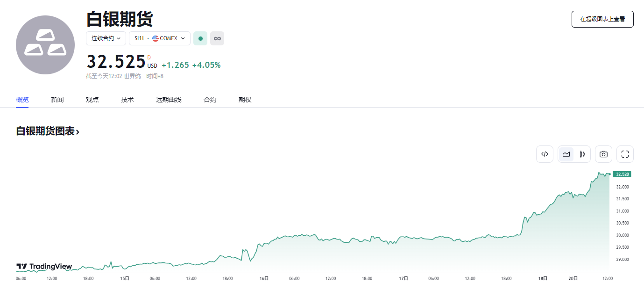Image resolution: width=644 pixels, height=290 pixels.
Task: Click 在超级图表上查看 button
Action: click(602, 19)
